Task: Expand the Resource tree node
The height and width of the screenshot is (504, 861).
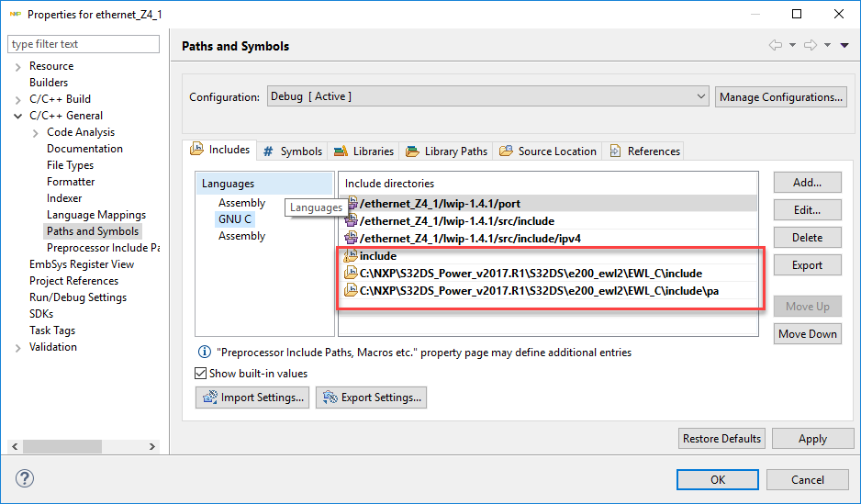Action: [x=19, y=66]
